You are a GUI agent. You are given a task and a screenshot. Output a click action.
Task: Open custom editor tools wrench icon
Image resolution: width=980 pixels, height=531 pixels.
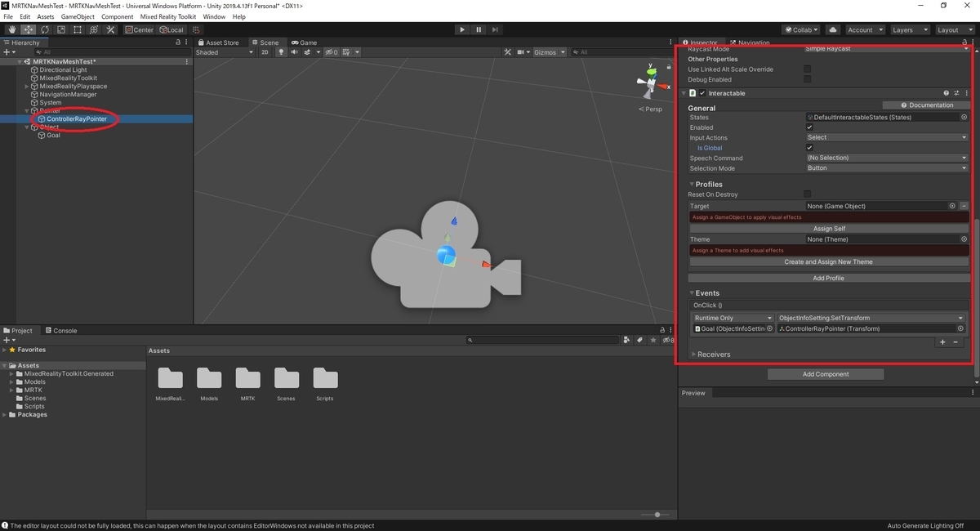pos(110,29)
